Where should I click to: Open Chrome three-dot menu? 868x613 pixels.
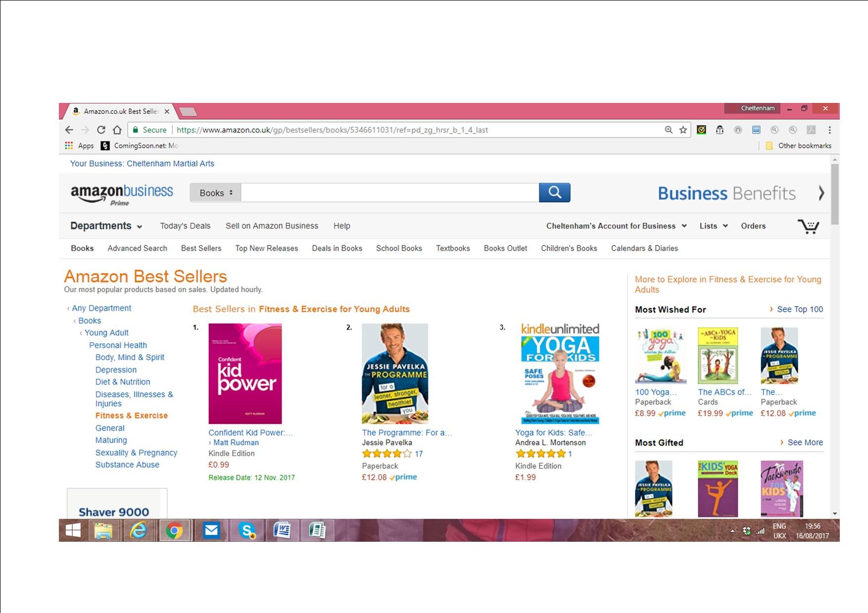point(829,130)
